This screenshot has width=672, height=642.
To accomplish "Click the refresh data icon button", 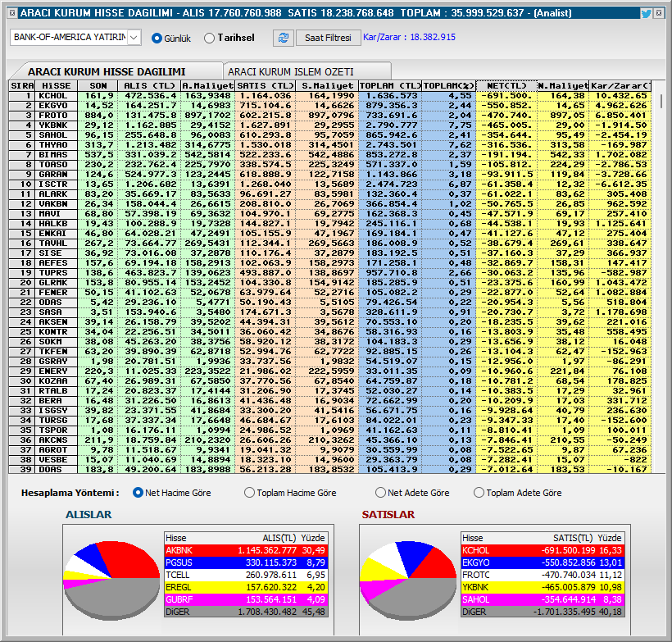I will [284, 38].
